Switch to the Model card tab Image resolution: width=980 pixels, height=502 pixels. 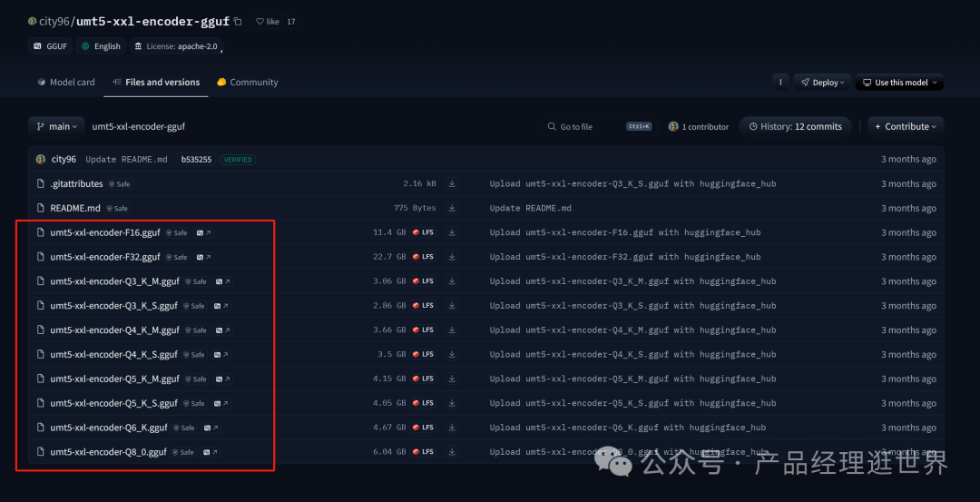[x=65, y=82]
